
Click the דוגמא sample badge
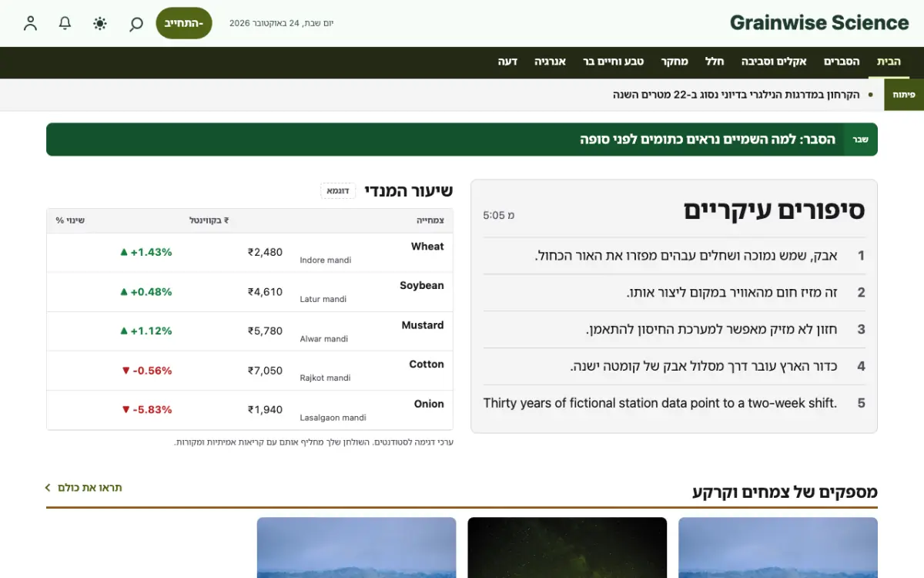338,190
